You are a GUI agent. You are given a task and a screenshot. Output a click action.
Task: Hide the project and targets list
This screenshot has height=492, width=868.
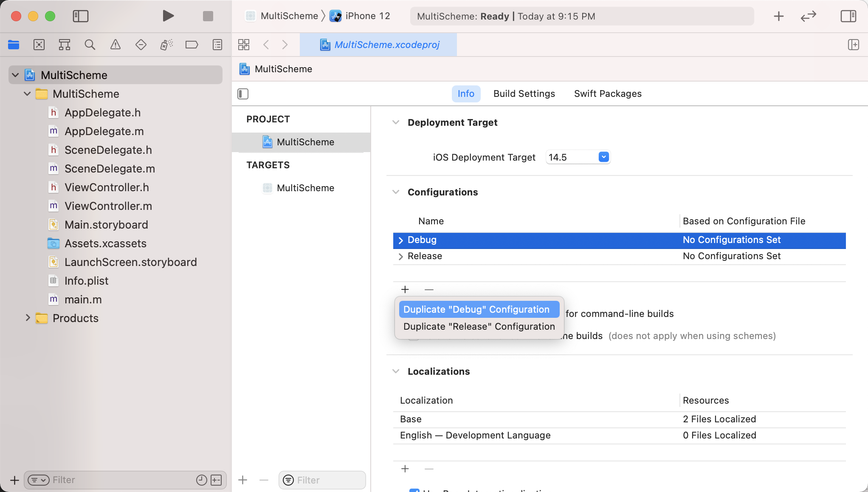[x=243, y=93]
